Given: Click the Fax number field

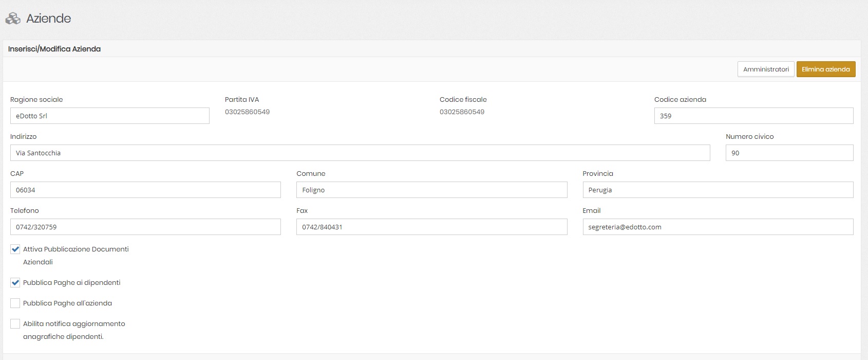Looking at the screenshot, I should 431,227.
